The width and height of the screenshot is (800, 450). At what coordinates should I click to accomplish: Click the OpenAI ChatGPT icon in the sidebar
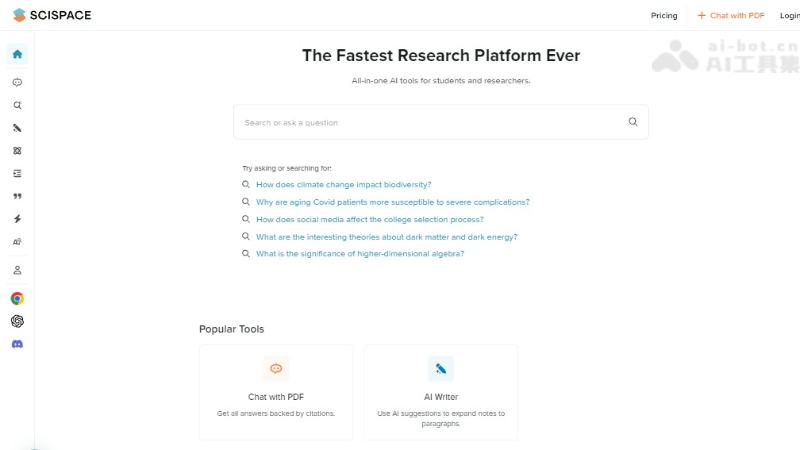coord(17,321)
